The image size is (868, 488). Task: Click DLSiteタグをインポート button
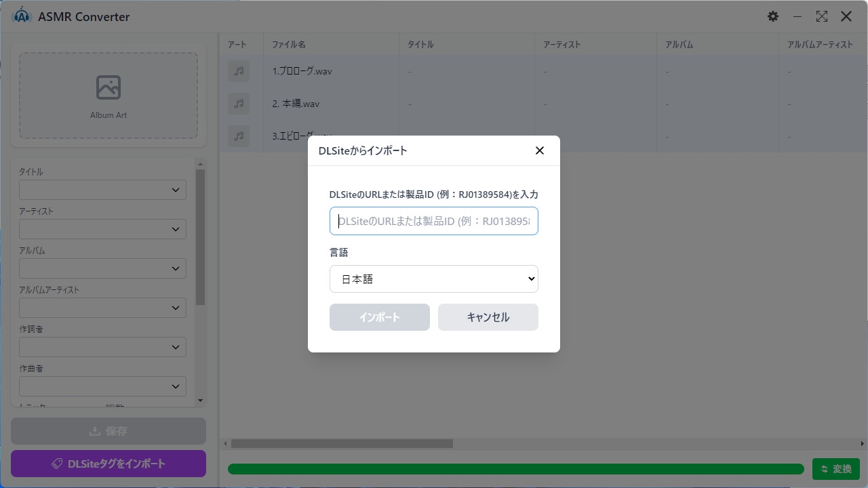tap(108, 464)
